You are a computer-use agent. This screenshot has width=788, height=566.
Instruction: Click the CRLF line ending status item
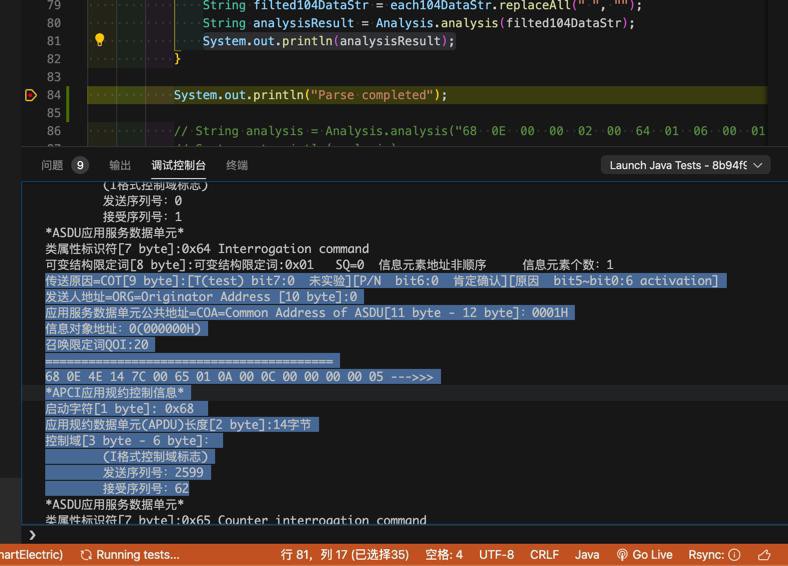coord(544,555)
